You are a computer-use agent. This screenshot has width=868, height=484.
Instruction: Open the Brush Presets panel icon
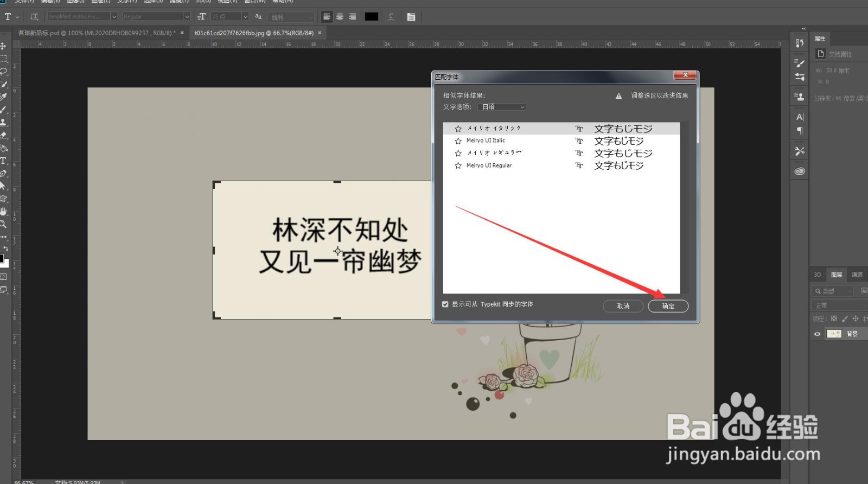pos(800,63)
